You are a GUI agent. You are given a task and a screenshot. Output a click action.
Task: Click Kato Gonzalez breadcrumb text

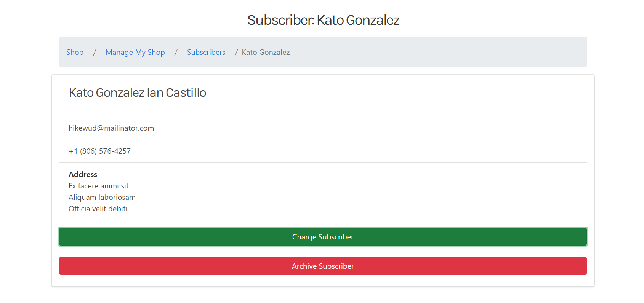266,52
